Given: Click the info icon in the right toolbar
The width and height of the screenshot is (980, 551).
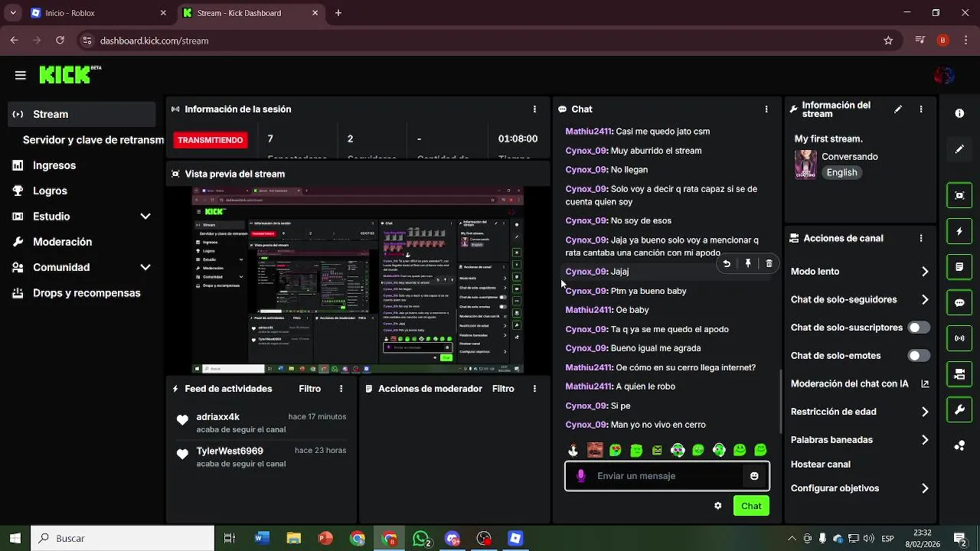Looking at the screenshot, I should [959, 113].
